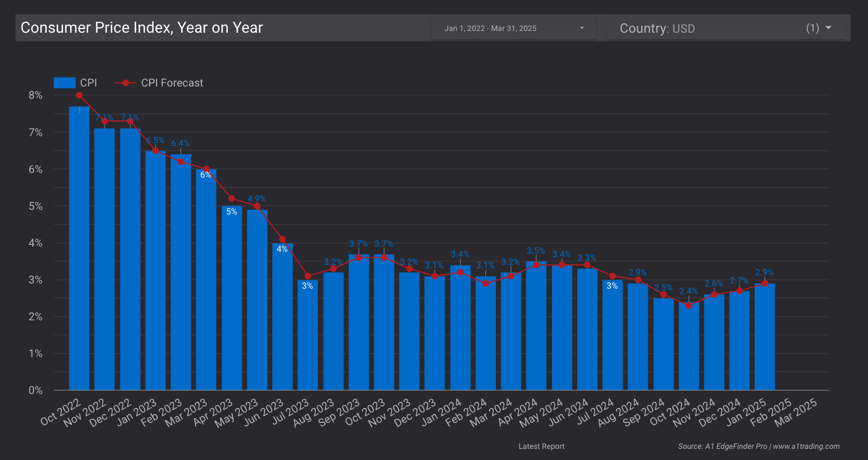Open the date range dropdown
The width and height of the screenshot is (868, 460).
(514, 27)
